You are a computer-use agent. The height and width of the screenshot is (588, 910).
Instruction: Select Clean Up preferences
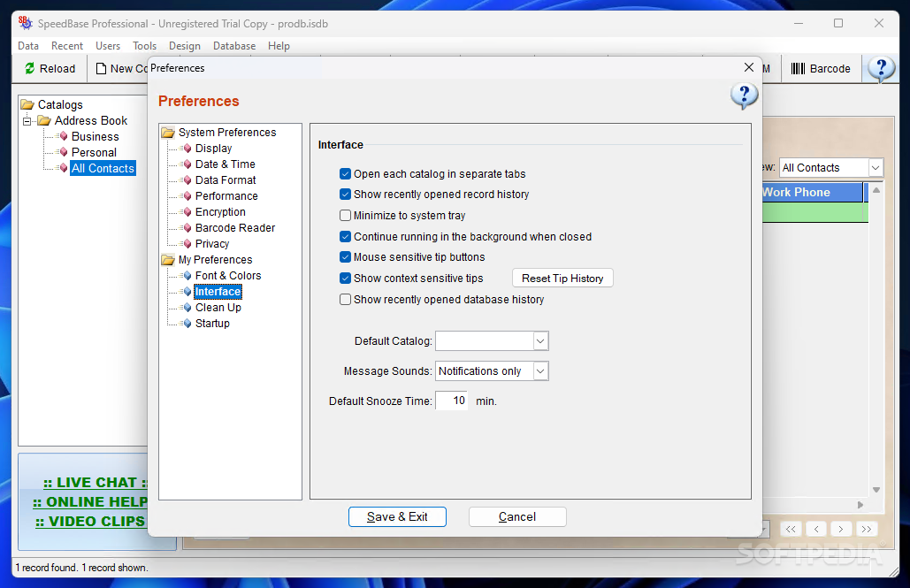(x=218, y=308)
